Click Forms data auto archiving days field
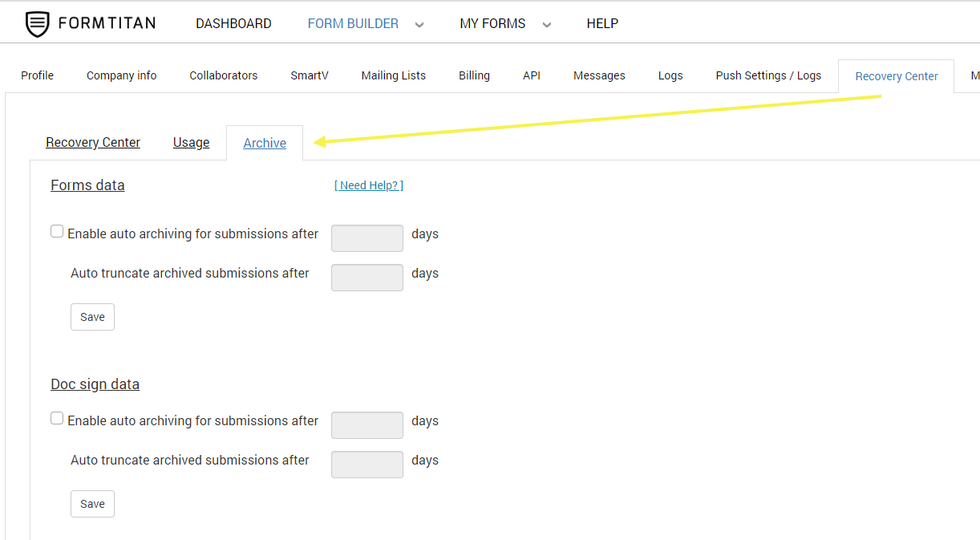The image size is (980, 540). 366,238
